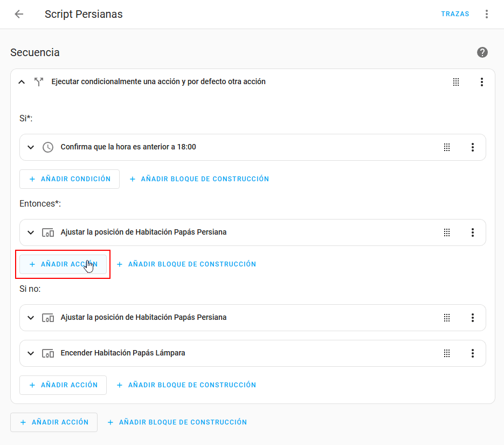Click drag handle on the time condition row
This screenshot has width=504, height=445.
[447, 147]
